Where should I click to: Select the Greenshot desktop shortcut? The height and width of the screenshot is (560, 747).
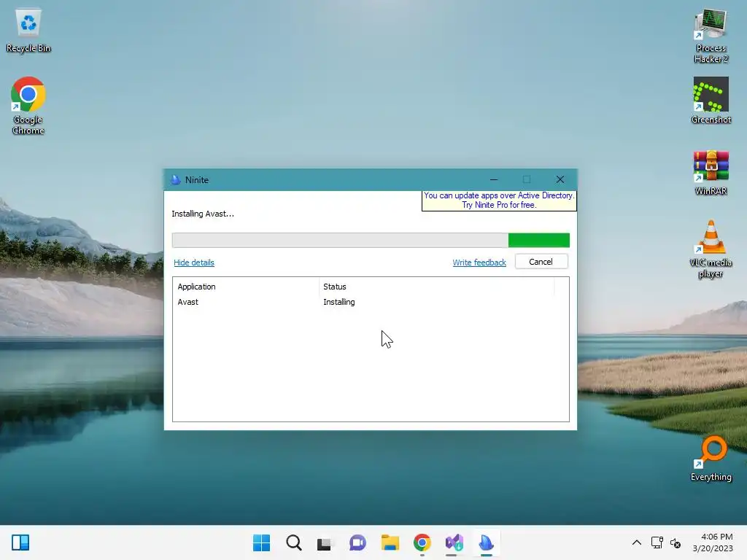711,101
